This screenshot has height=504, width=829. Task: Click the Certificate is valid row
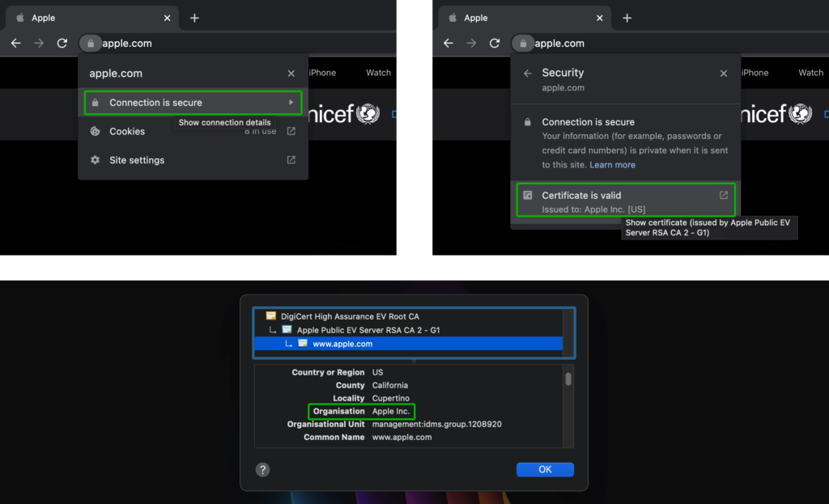pyautogui.click(x=626, y=200)
